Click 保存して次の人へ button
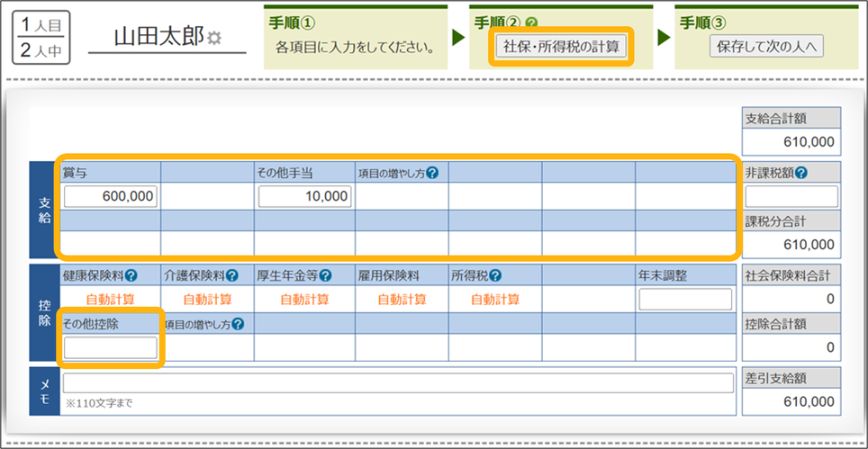This screenshot has height=449, width=868. 766,47
